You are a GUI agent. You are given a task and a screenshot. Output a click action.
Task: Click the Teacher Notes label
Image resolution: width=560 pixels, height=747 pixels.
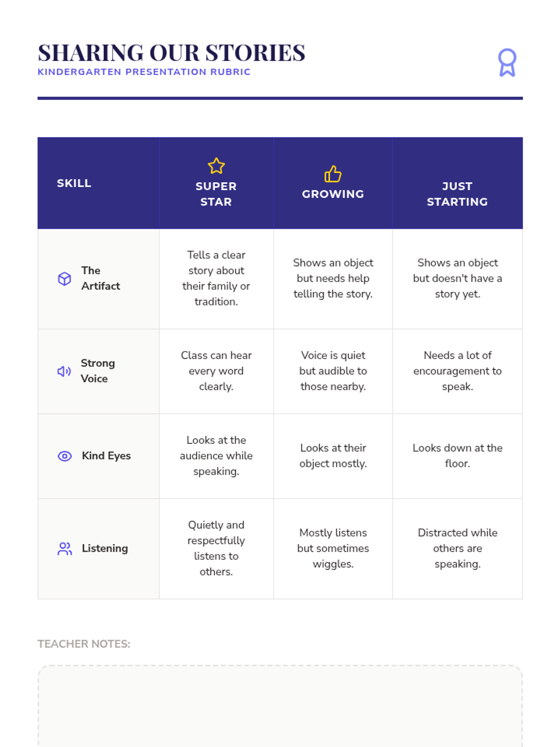(84, 644)
